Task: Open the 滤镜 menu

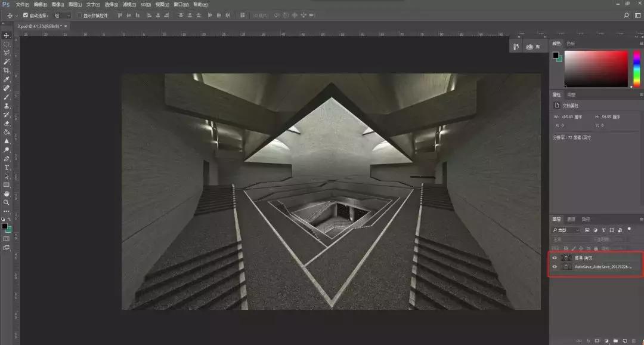Action: tap(128, 4)
